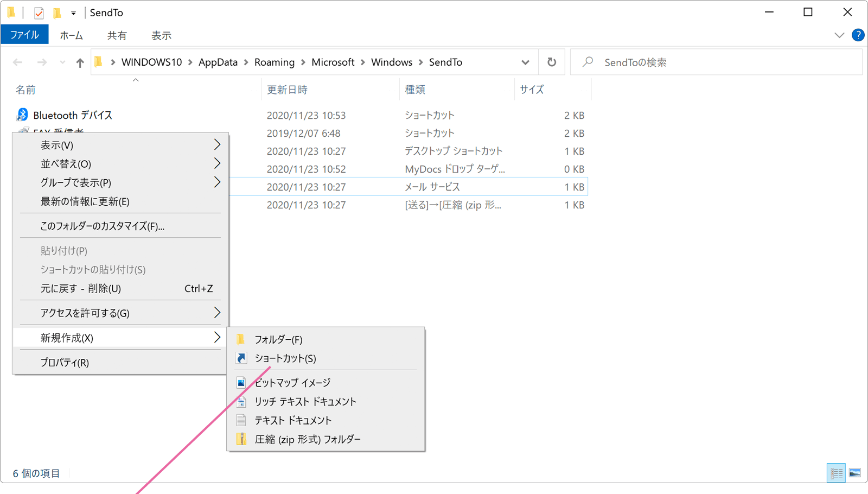Click Windows in the breadcrumb path
The image size is (868, 494).
(392, 62)
